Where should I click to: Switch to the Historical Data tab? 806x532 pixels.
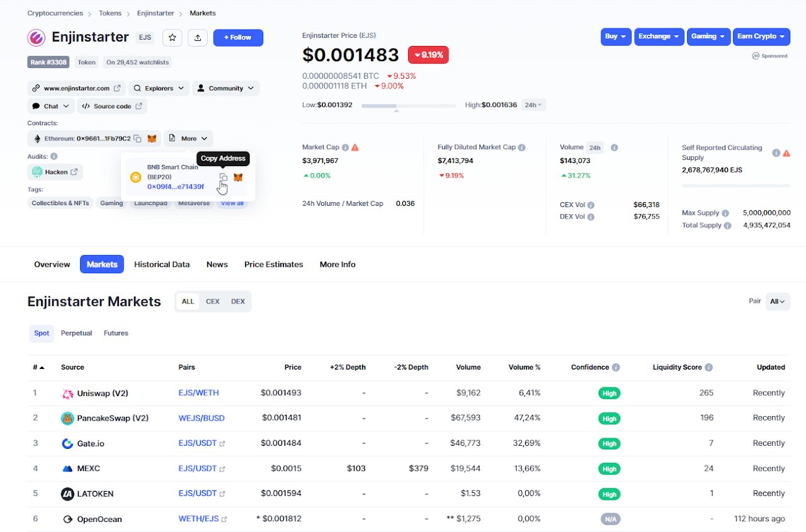click(x=162, y=264)
